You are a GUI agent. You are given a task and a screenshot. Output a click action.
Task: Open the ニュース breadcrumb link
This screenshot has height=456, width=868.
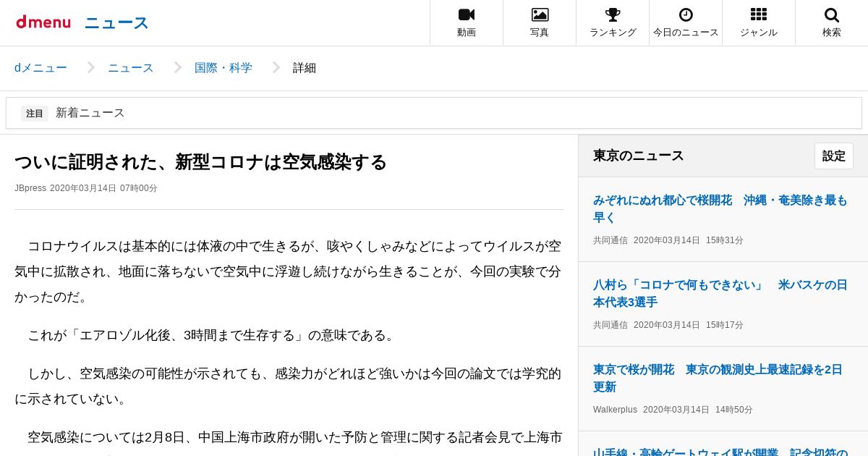[x=131, y=68]
